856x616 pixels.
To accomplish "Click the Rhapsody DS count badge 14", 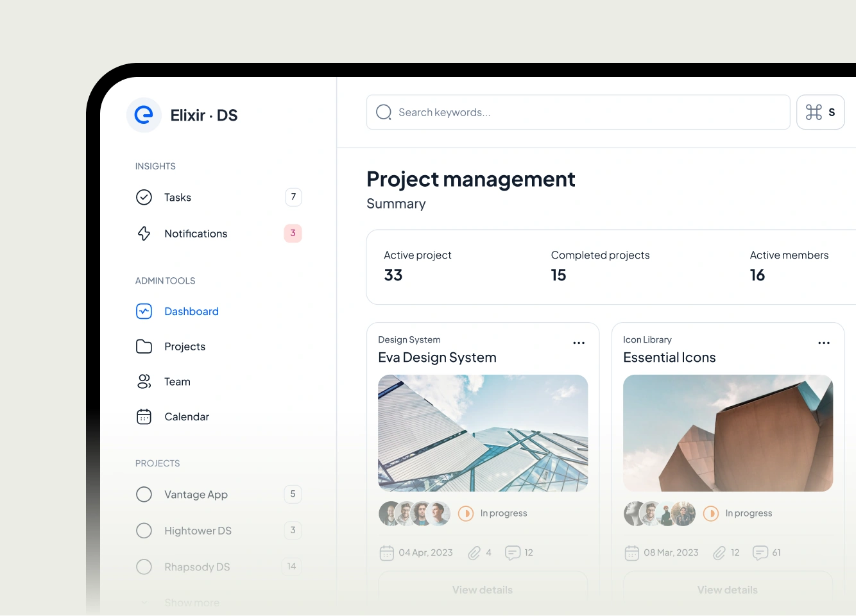I will tap(291, 566).
